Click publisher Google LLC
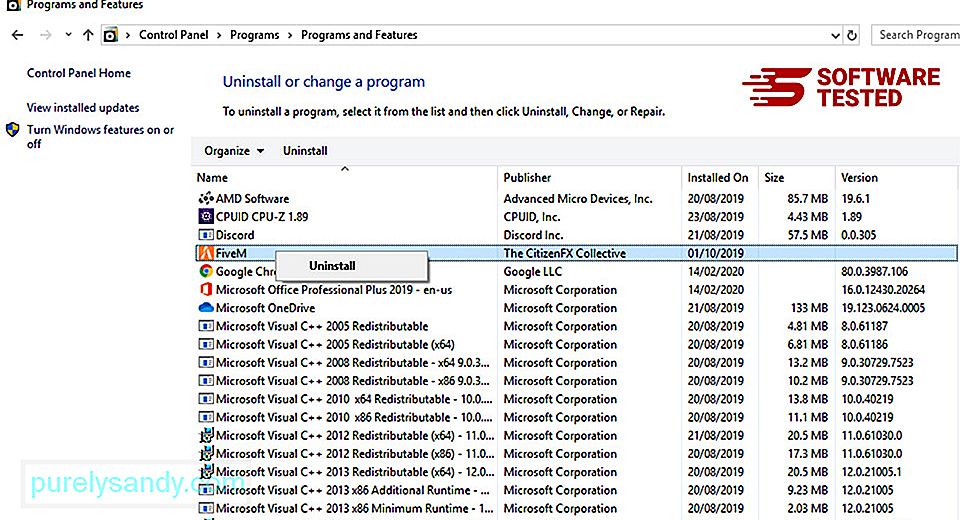This screenshot has height=520, width=960. 533,271
